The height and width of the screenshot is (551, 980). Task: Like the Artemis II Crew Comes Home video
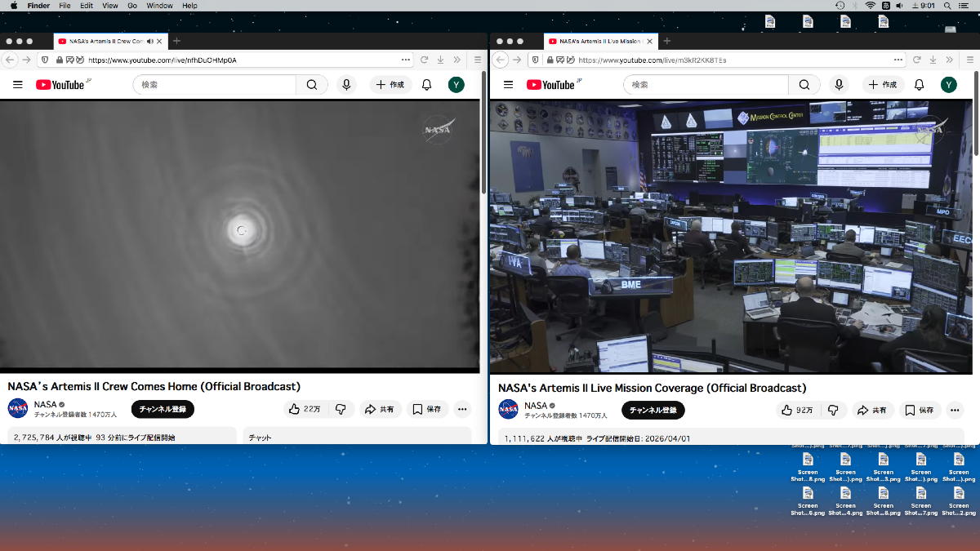tap(305, 409)
